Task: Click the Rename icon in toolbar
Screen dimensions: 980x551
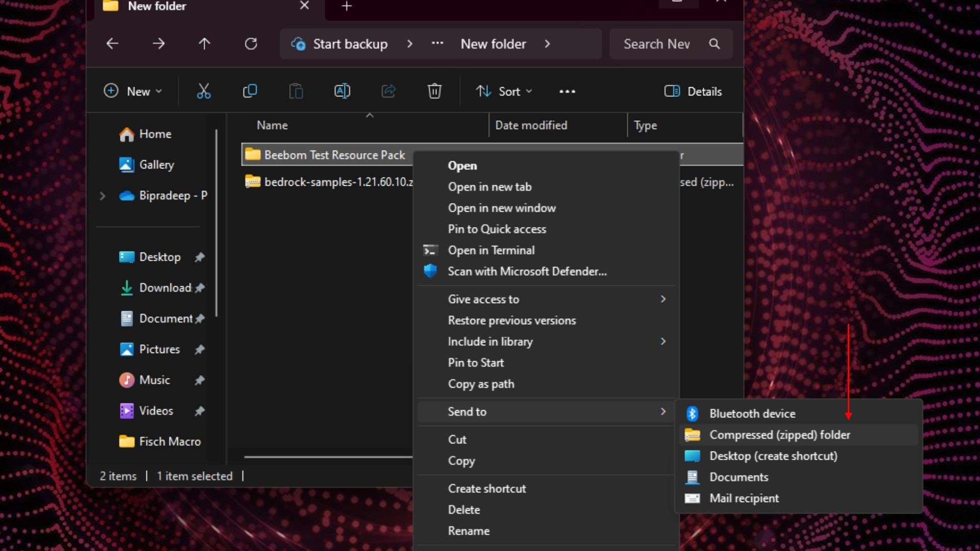Action: pyautogui.click(x=342, y=91)
